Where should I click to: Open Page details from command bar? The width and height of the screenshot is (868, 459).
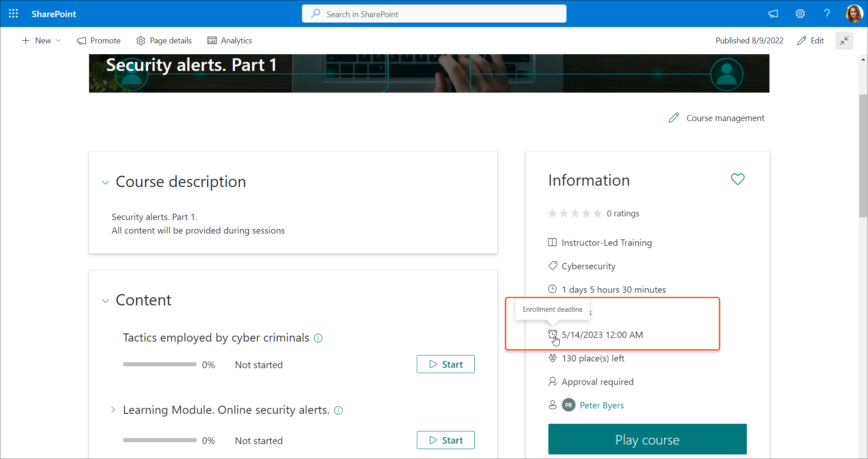[164, 41]
